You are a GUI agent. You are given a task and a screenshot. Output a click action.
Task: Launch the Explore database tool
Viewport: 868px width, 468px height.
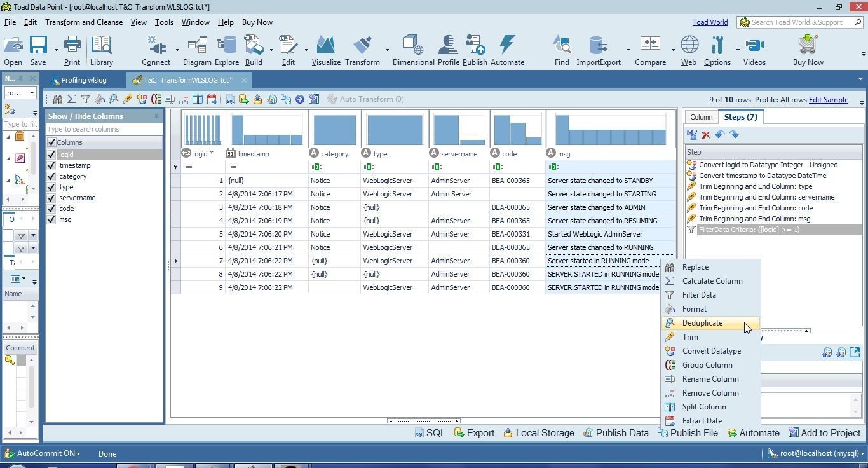pyautogui.click(x=226, y=51)
